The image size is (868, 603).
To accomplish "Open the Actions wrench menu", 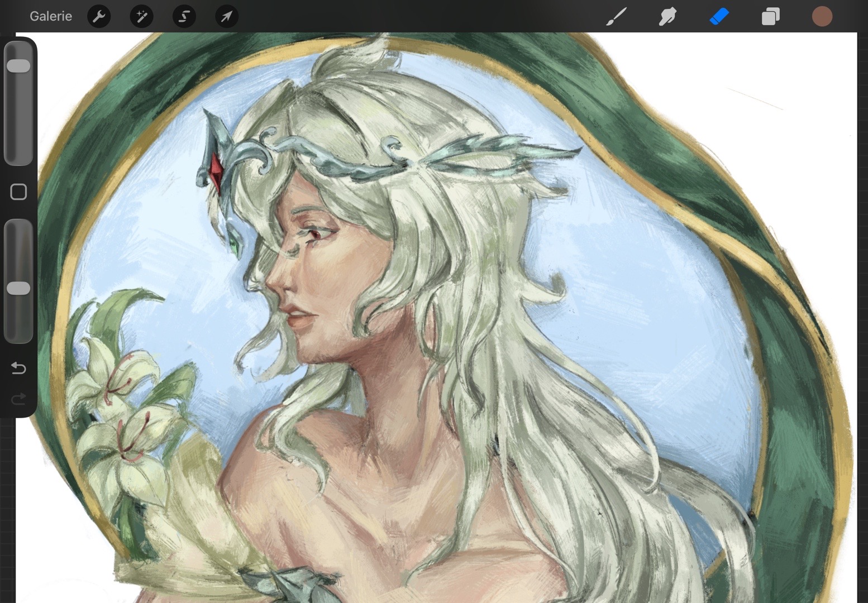I will [x=99, y=17].
